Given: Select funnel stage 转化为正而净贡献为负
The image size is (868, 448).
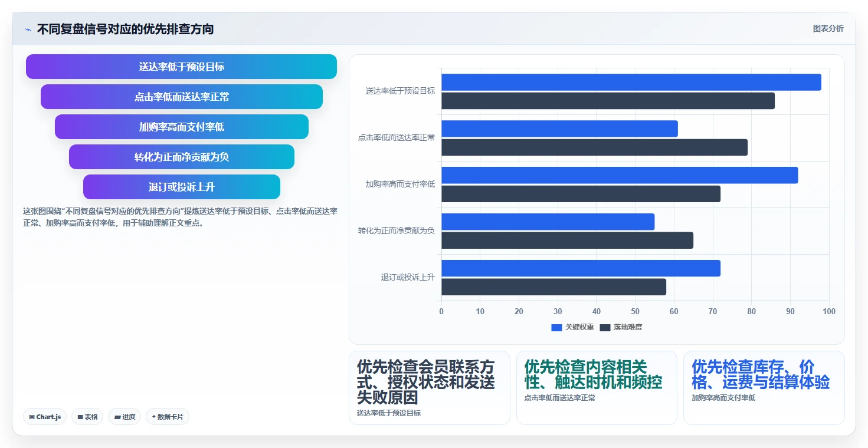Looking at the screenshot, I should pos(182,157).
